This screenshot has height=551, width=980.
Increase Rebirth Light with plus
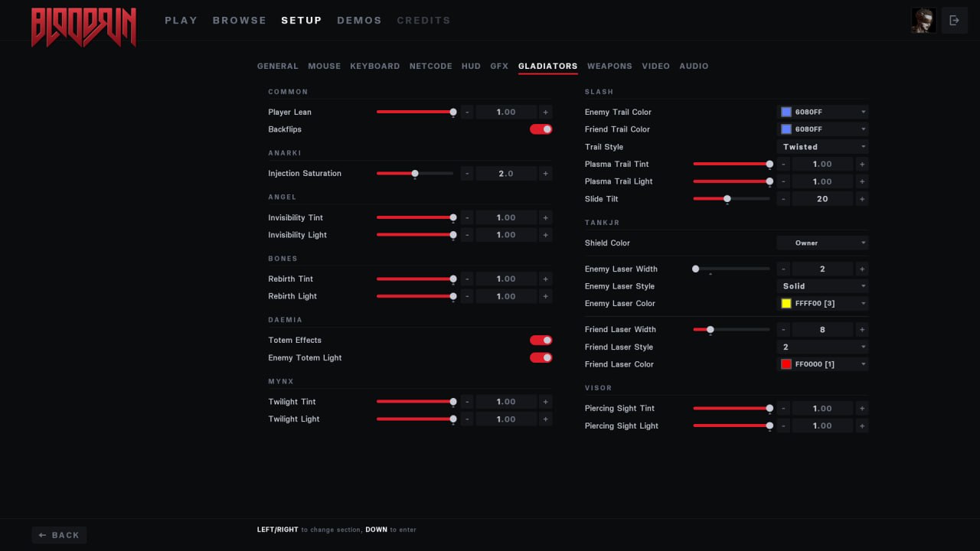point(545,296)
